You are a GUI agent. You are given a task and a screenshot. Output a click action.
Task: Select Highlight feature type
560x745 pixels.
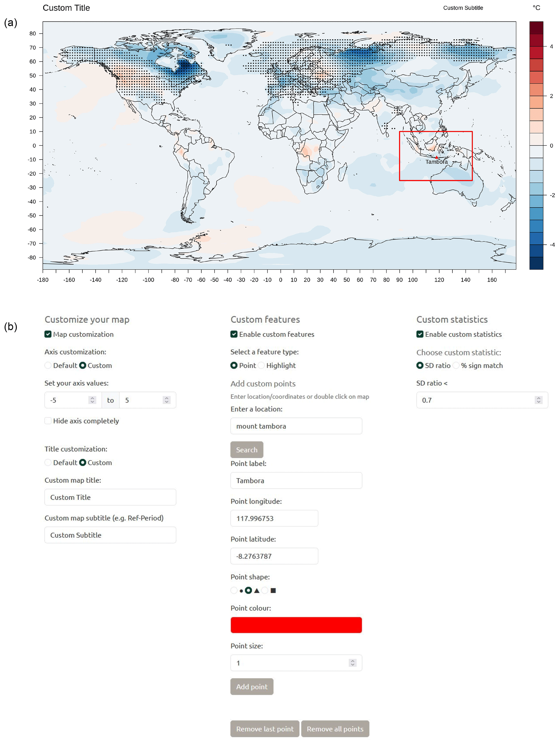pyautogui.click(x=261, y=365)
